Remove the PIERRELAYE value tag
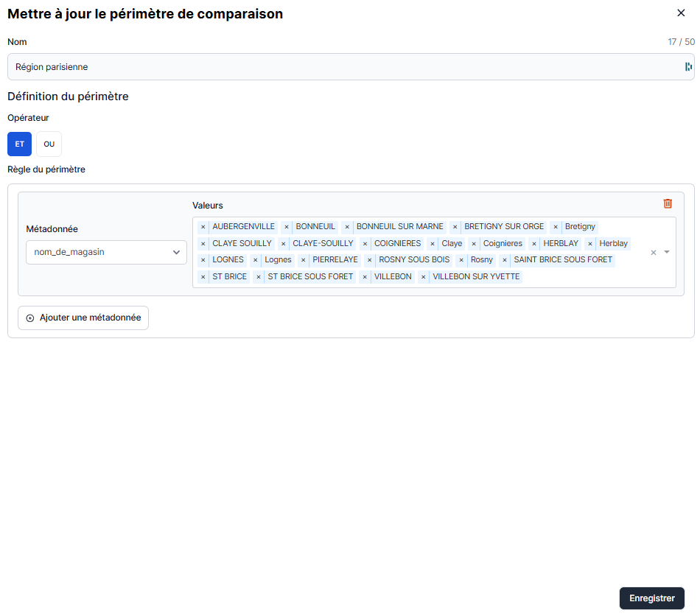 click(304, 260)
